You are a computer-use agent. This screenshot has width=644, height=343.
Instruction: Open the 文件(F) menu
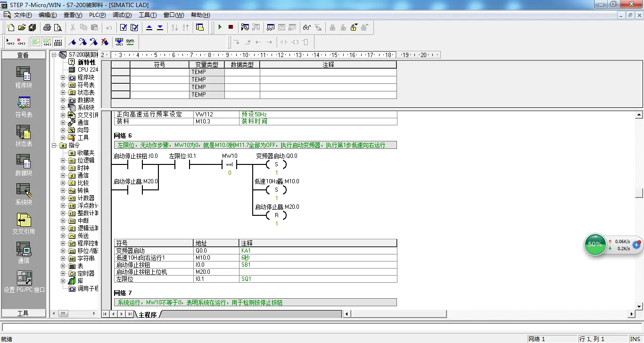(x=23, y=15)
